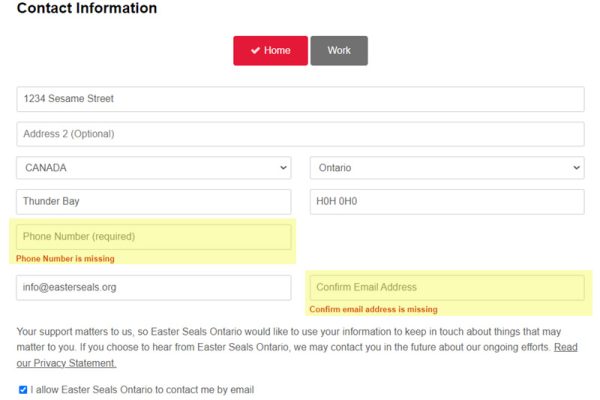Select the Home address type button
The height and width of the screenshot is (400, 600).
tap(270, 51)
